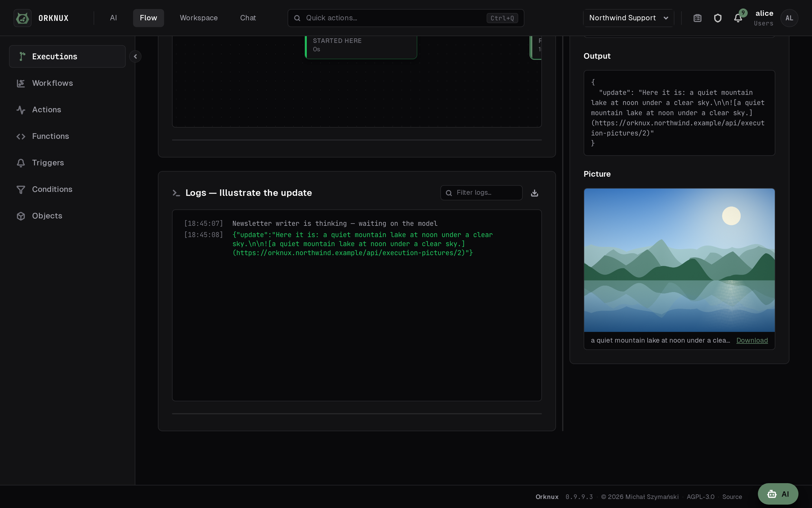This screenshot has height=508, width=812.
Task: Open the Chat tab
Action: coord(248,18)
